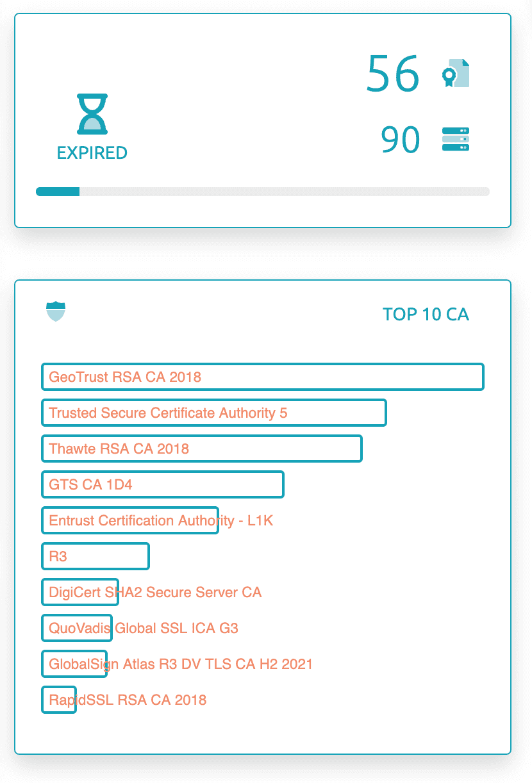The image size is (532, 783).
Task: Click the TOP 10 CA heading
Action: click(x=426, y=315)
